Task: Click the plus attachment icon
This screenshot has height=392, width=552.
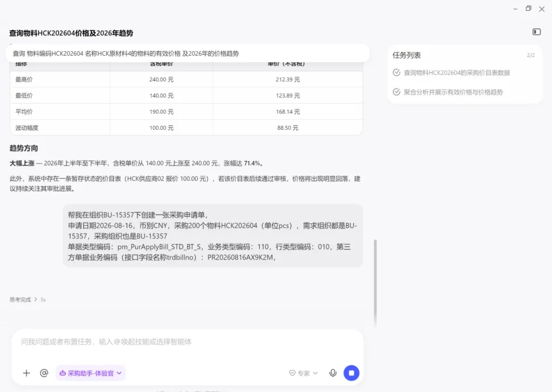Action: (26, 373)
